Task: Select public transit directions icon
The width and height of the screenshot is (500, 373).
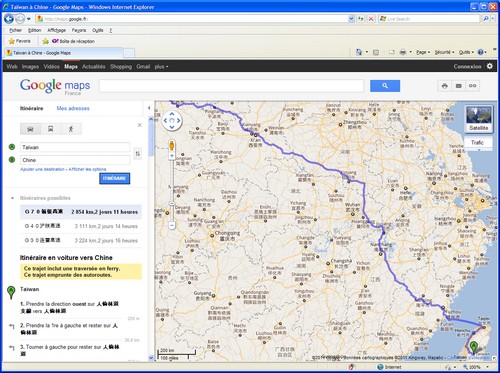Action: tap(51, 129)
